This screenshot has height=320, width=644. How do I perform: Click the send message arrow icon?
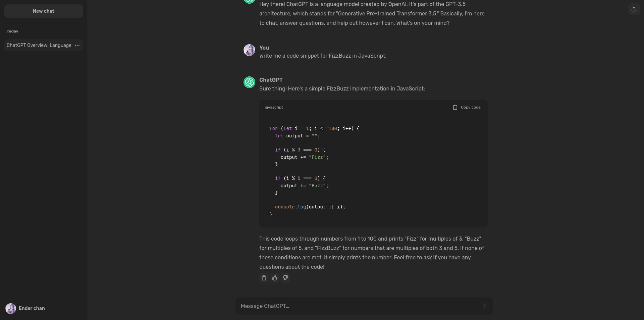484,306
